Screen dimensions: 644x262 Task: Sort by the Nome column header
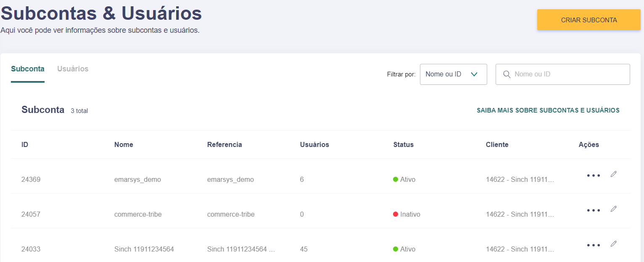(124, 144)
